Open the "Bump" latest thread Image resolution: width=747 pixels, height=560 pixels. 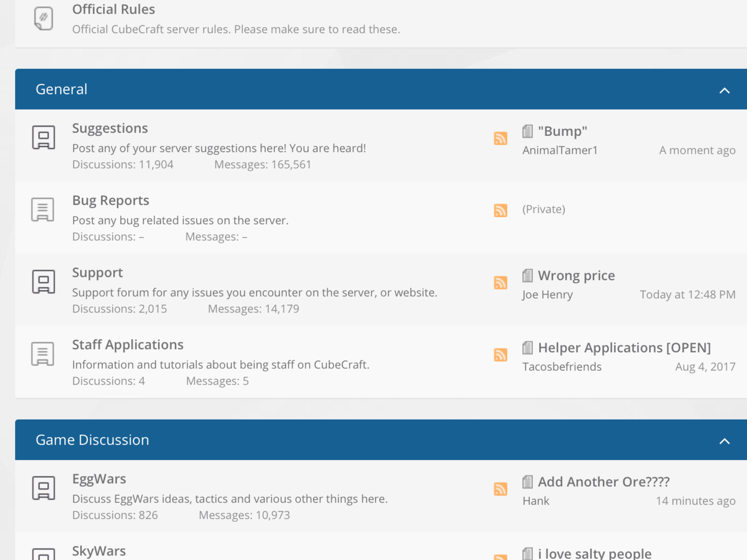coord(562,131)
